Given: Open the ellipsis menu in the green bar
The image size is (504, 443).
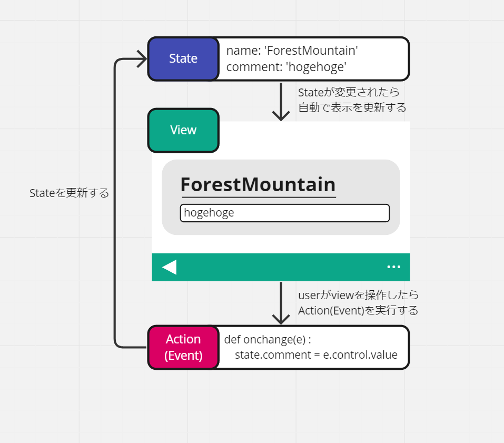Looking at the screenshot, I should pos(394,267).
